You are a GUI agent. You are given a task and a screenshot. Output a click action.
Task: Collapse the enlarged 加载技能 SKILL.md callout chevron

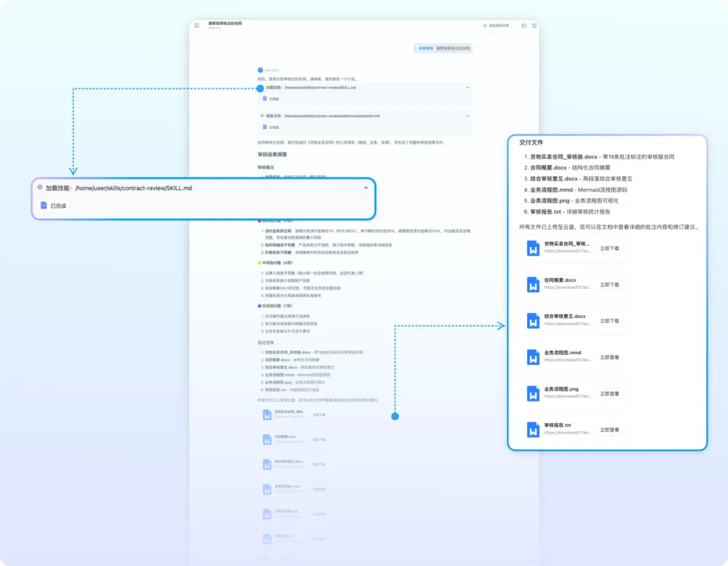(x=366, y=188)
